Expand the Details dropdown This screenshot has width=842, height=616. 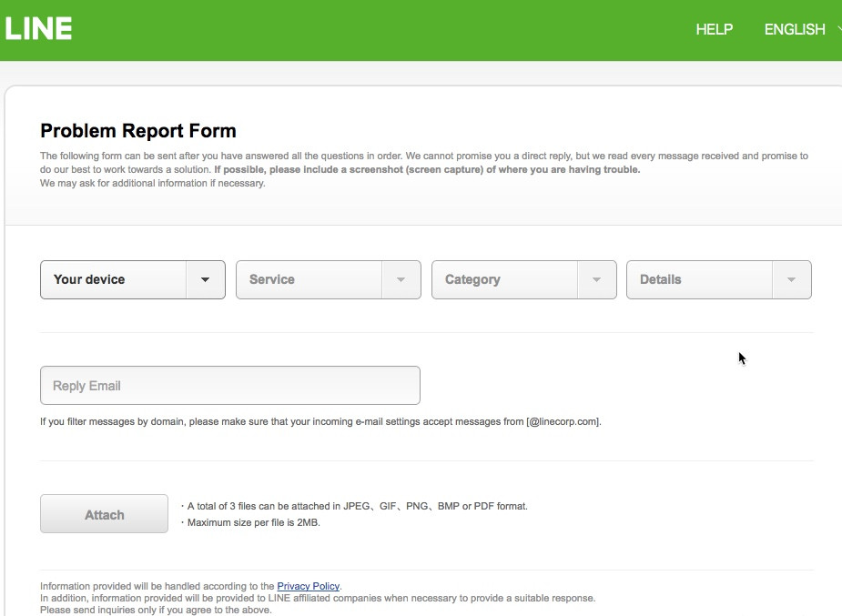point(700,279)
